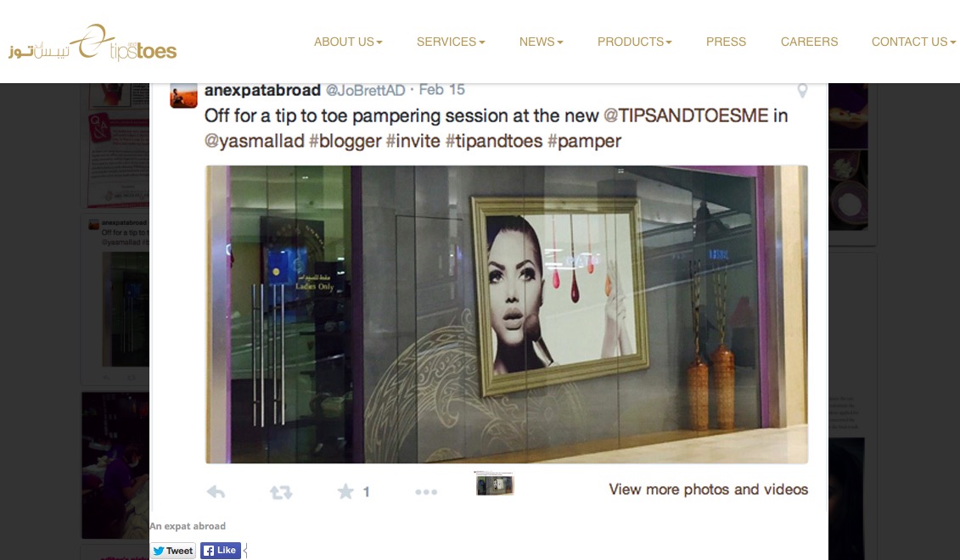The image size is (960, 560).
Task: Expand the Services dropdown menu
Action: tap(451, 42)
